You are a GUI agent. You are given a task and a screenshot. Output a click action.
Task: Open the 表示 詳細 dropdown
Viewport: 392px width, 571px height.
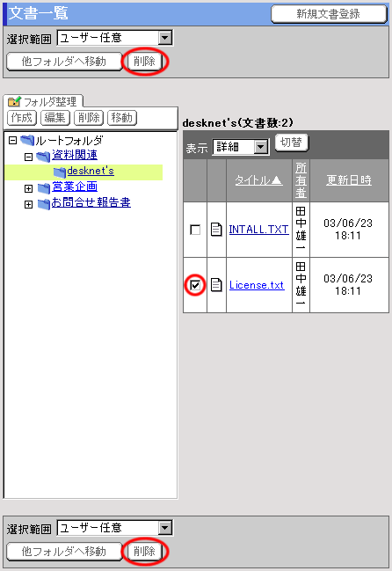point(241,147)
